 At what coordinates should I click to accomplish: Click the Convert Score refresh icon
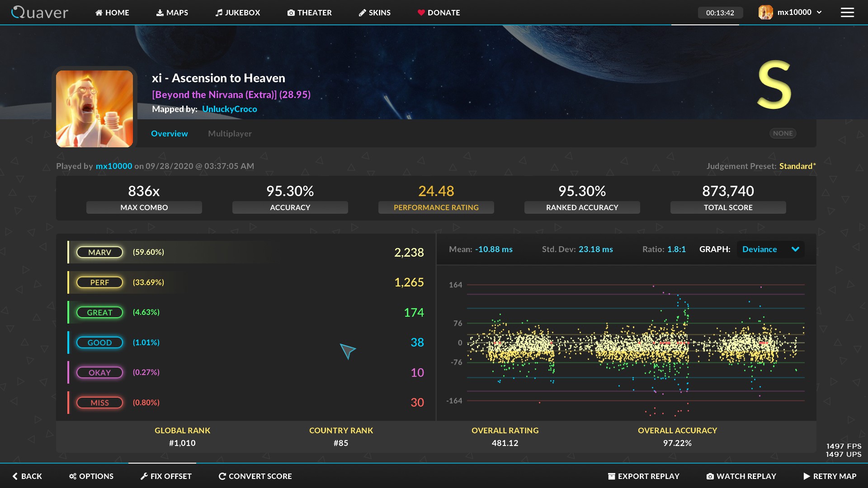[222, 476]
